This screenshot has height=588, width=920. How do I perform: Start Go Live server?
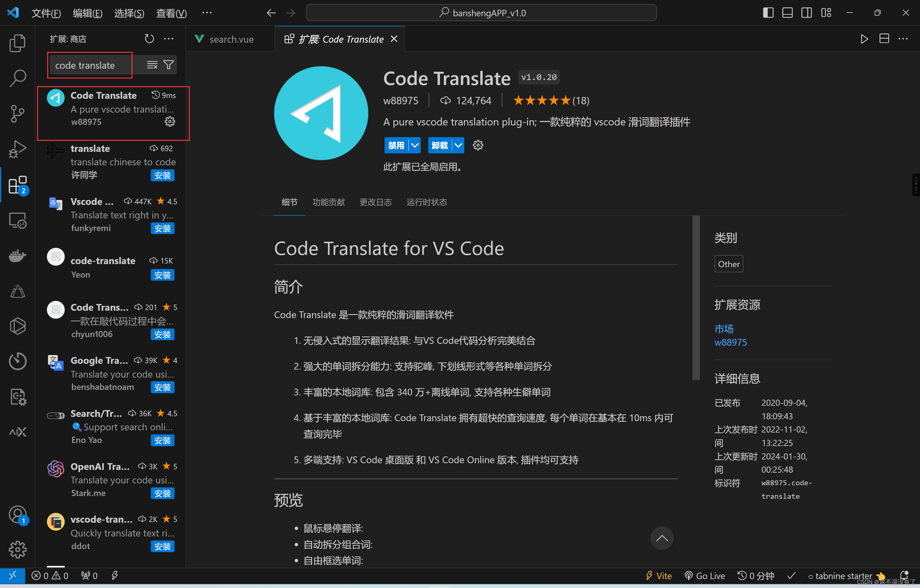[704, 575]
